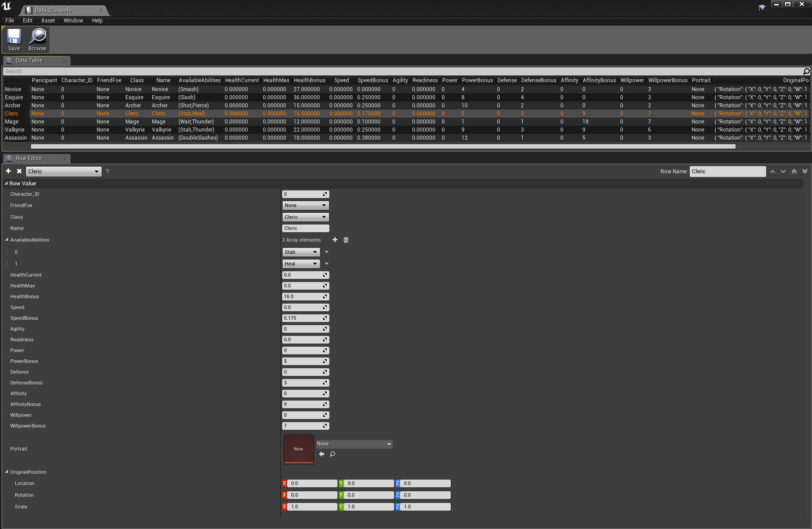
Task: Jump to last row with double-chevron icon
Action: tap(805, 171)
